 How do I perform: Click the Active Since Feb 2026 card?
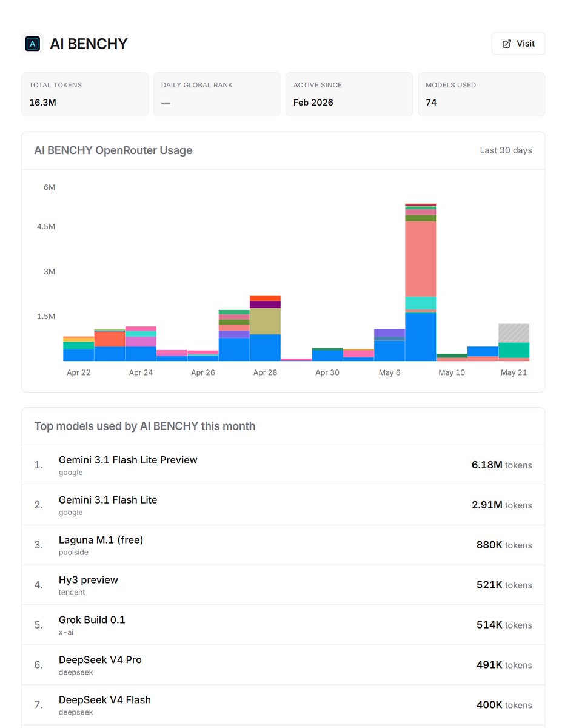(x=349, y=95)
